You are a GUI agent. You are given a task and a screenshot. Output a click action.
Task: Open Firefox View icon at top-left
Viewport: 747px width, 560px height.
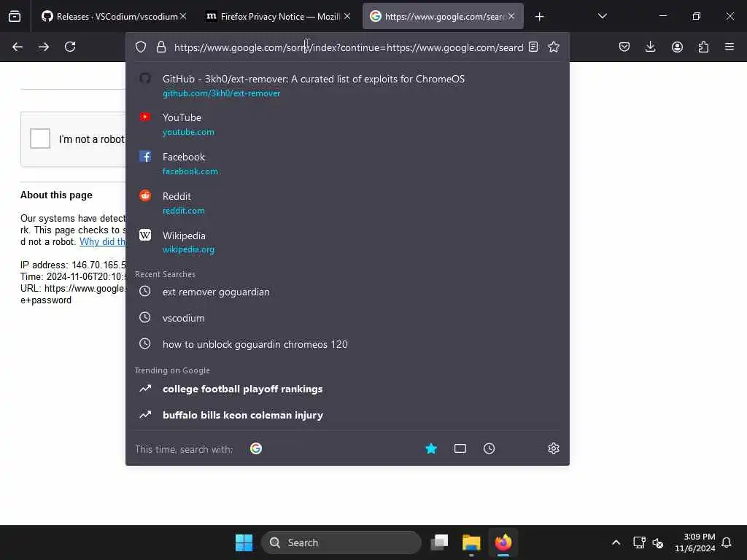point(15,16)
